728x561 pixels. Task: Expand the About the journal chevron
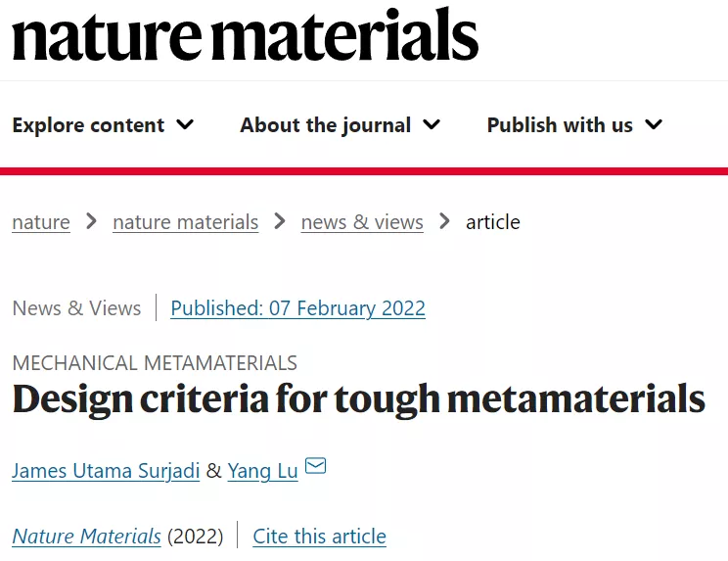coord(432,124)
